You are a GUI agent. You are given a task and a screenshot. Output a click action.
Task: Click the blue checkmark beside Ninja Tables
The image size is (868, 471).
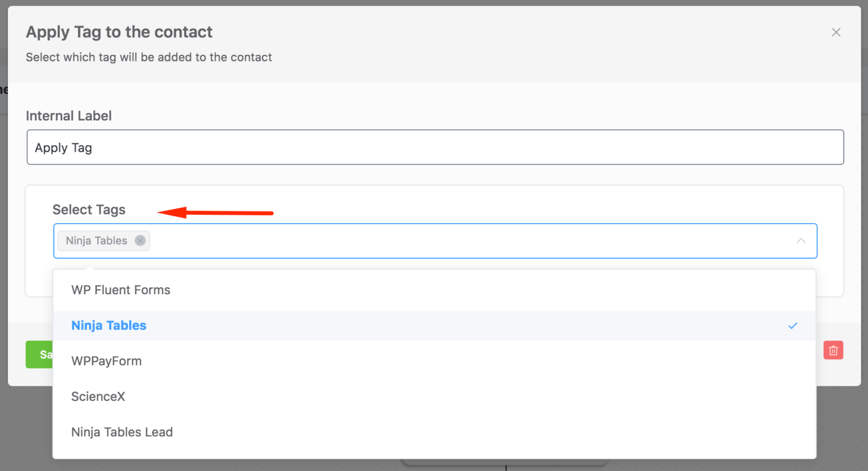(x=793, y=326)
